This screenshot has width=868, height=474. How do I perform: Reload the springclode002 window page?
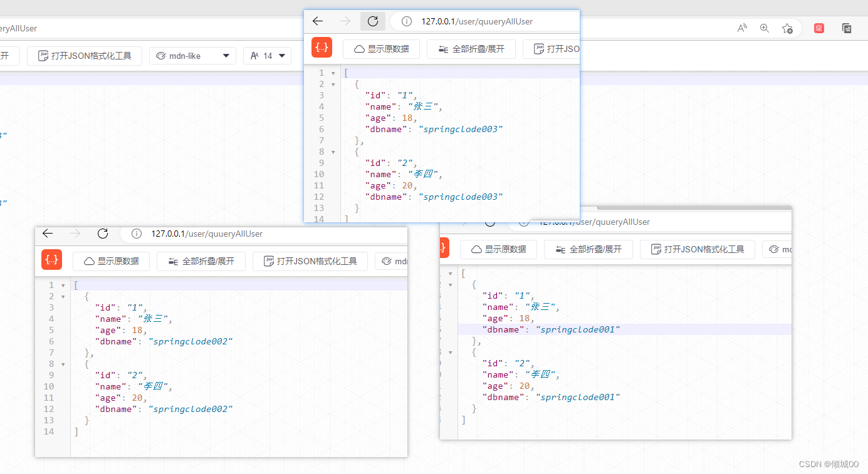point(103,234)
